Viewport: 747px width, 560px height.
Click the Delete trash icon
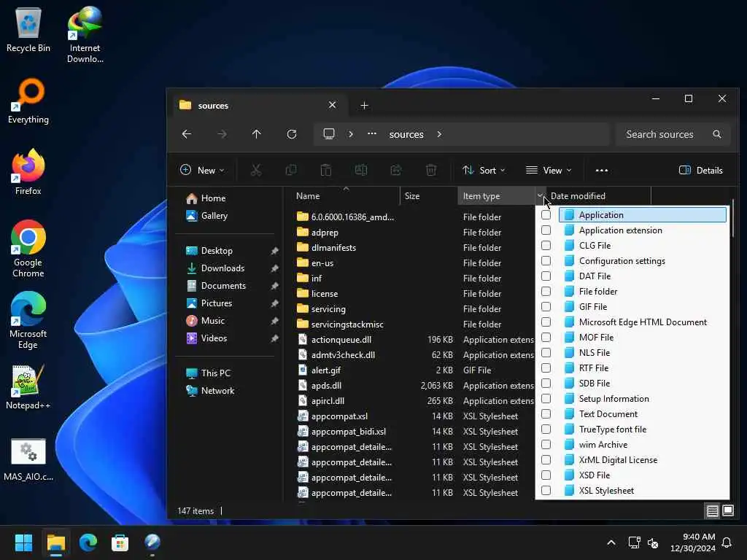(x=431, y=170)
